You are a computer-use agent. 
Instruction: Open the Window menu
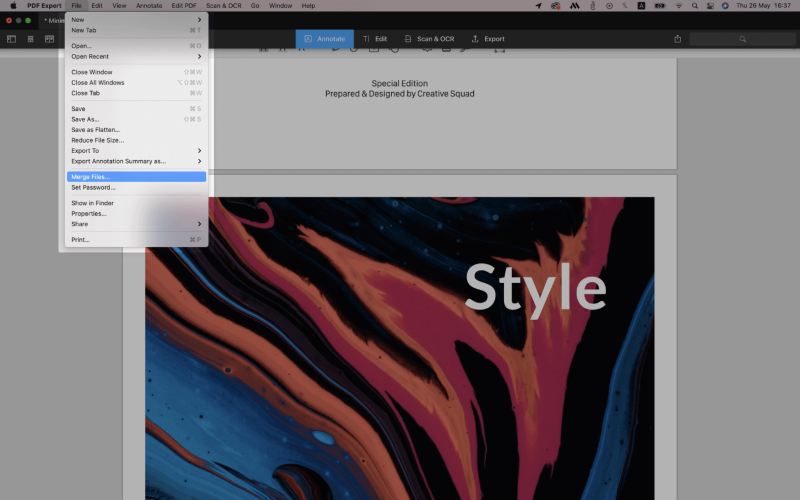coord(281,6)
